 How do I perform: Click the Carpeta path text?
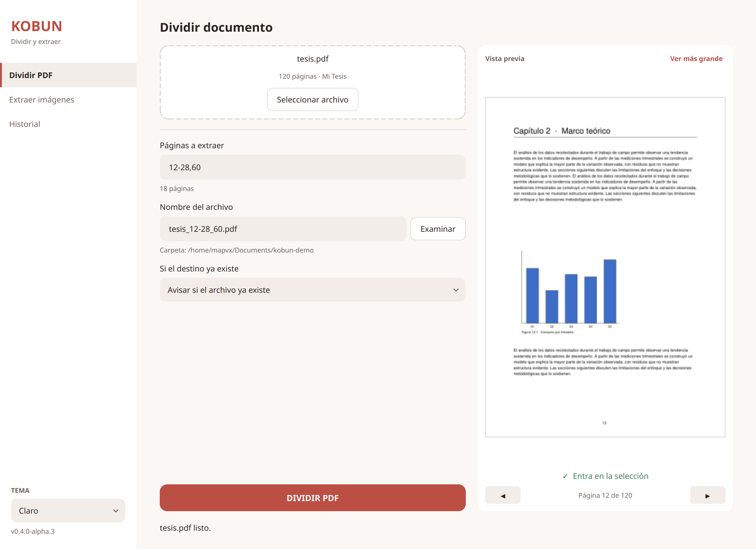coord(236,250)
